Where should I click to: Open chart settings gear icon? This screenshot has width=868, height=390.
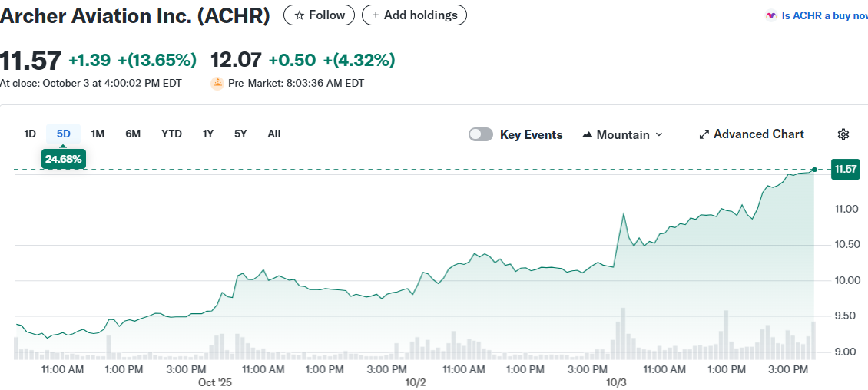coord(843,134)
